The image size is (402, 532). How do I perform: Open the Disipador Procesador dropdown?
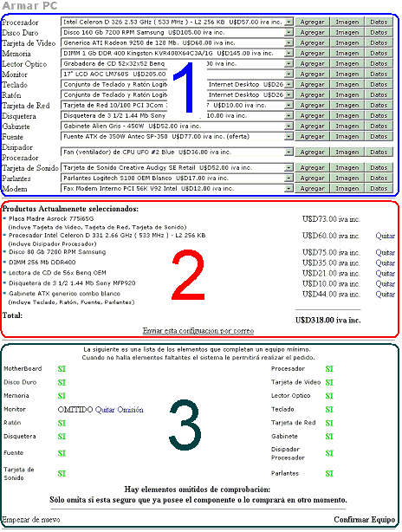[x=289, y=152]
